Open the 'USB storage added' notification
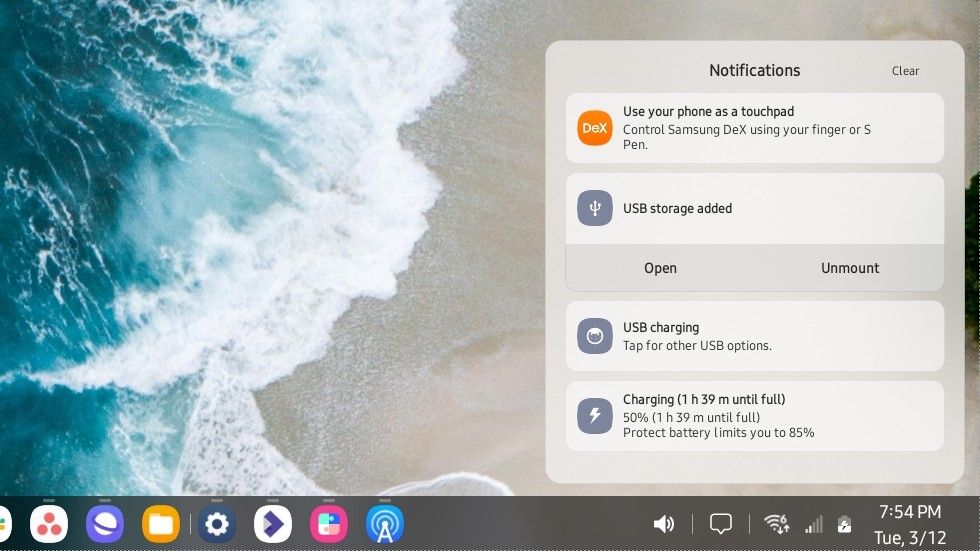This screenshot has height=551, width=980. [754, 209]
